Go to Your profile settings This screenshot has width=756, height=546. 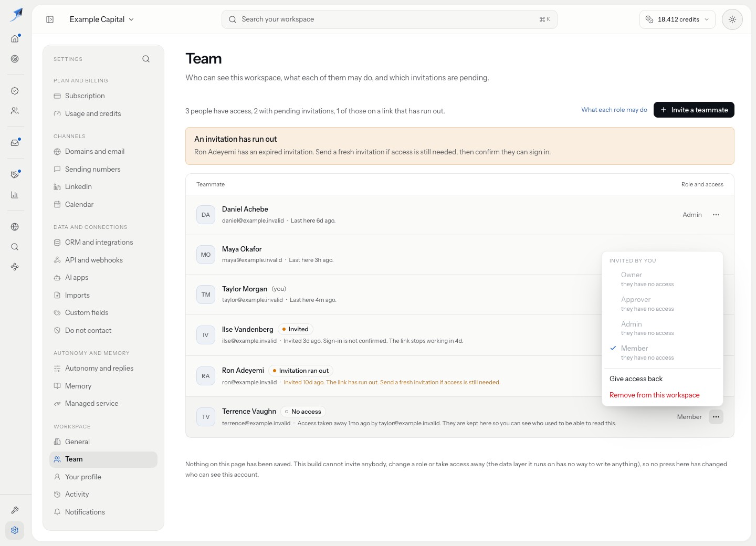[103, 477]
